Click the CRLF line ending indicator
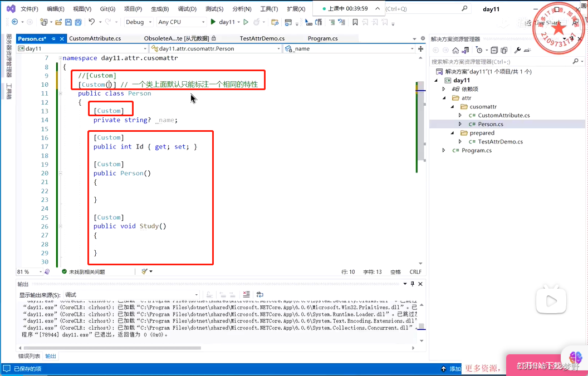This screenshot has width=588, height=376. [x=415, y=272]
